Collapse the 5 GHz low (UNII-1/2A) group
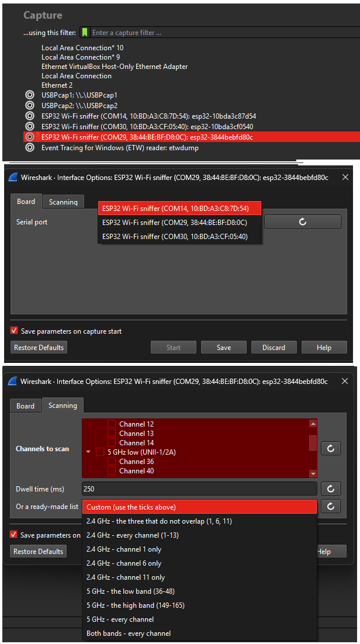360x644 pixels. (x=88, y=452)
